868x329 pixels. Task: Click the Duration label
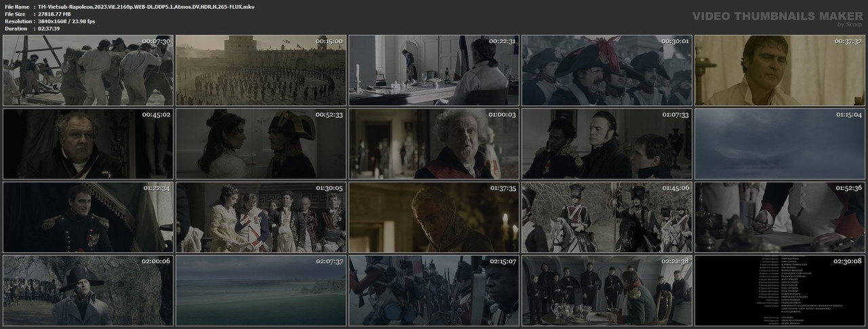[x=16, y=28]
